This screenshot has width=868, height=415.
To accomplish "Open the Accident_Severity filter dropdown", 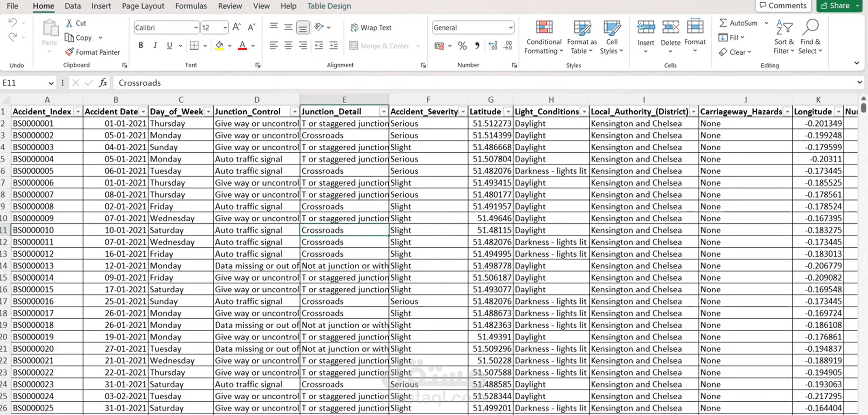I will [463, 112].
